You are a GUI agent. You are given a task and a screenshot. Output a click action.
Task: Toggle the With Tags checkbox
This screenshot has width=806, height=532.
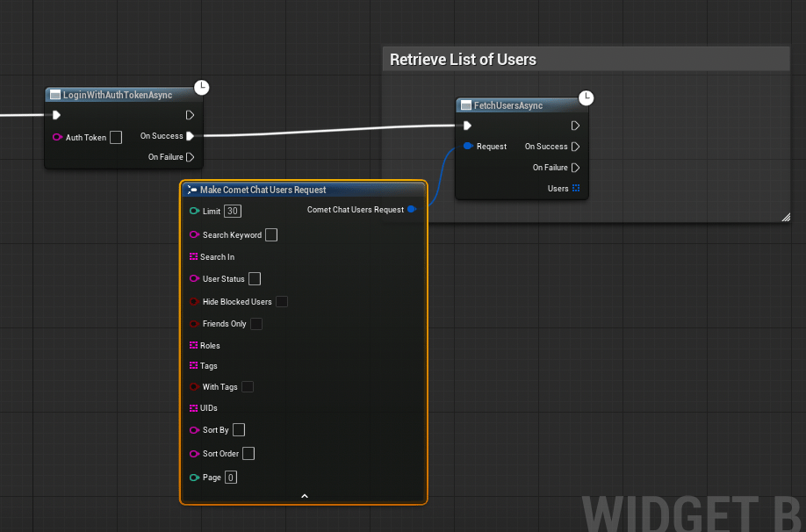click(x=248, y=386)
